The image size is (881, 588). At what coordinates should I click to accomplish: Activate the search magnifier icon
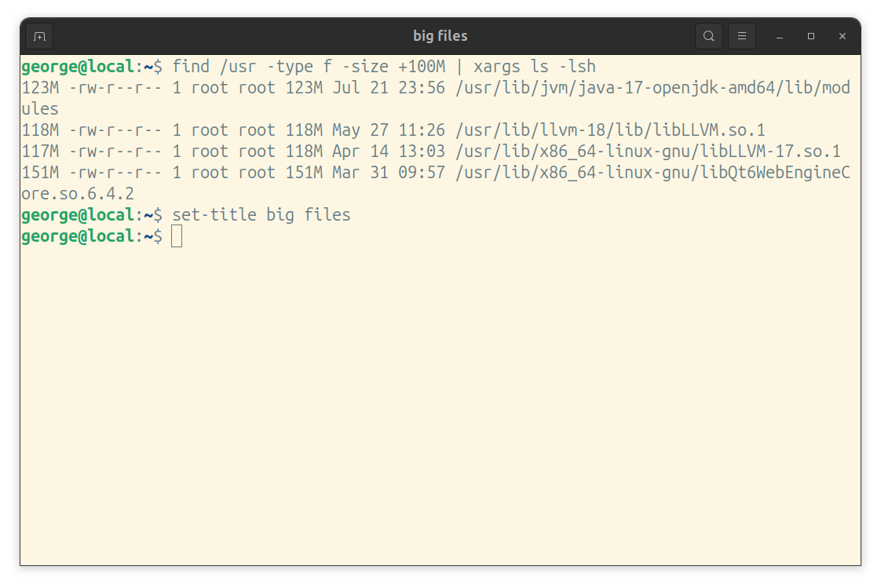708,35
